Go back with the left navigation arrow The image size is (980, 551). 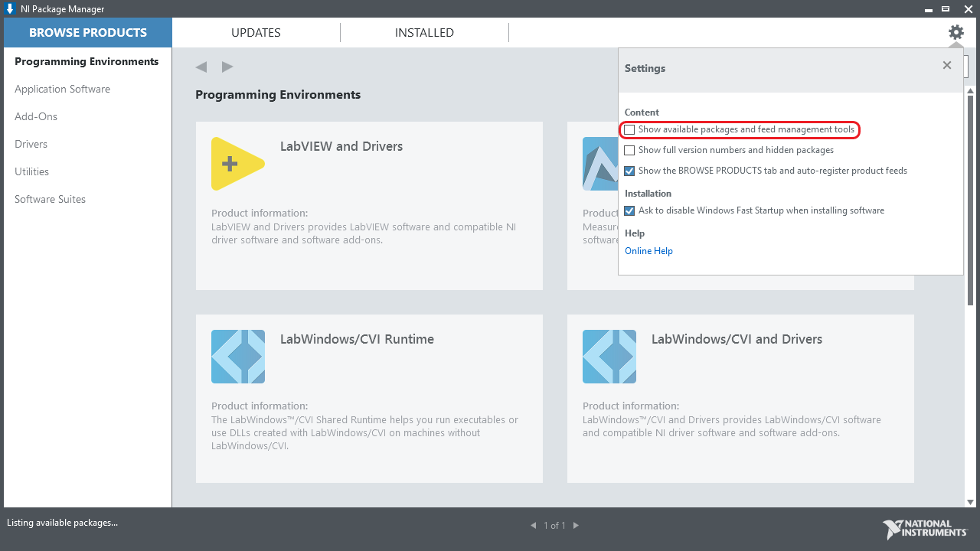[201, 67]
